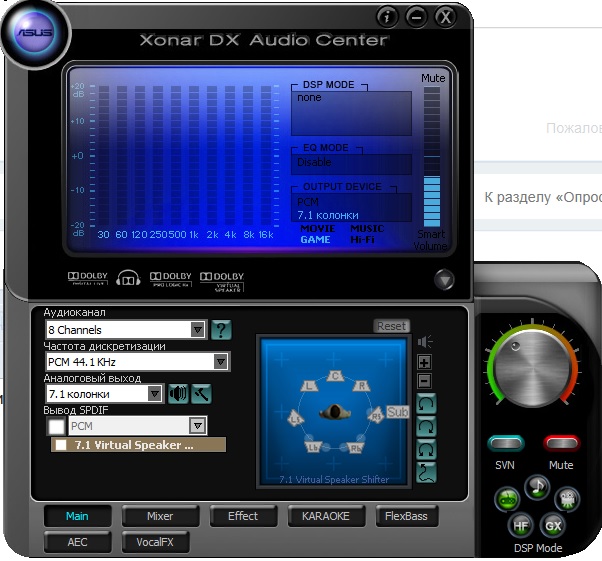
Task: Collapse panel with round down-arrow button
Action: (444, 280)
